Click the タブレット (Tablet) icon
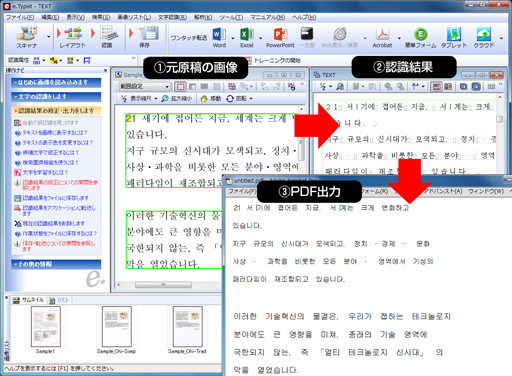 pyautogui.click(x=454, y=38)
